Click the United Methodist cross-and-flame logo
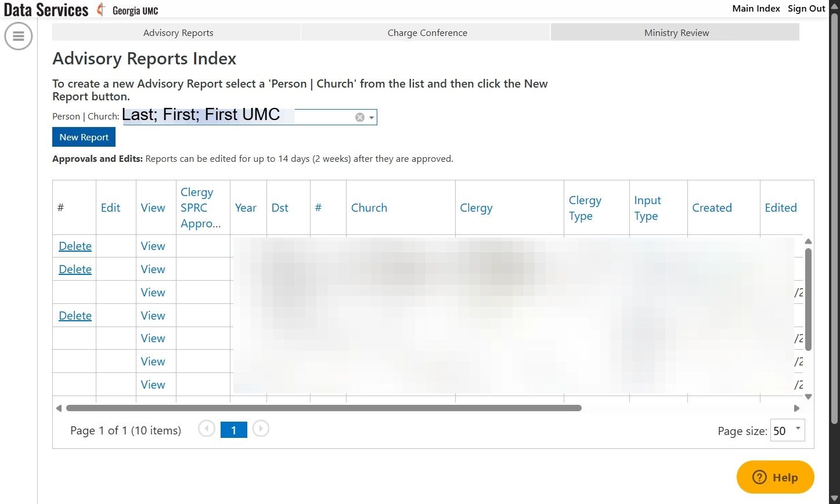840x504 pixels. tap(101, 9)
